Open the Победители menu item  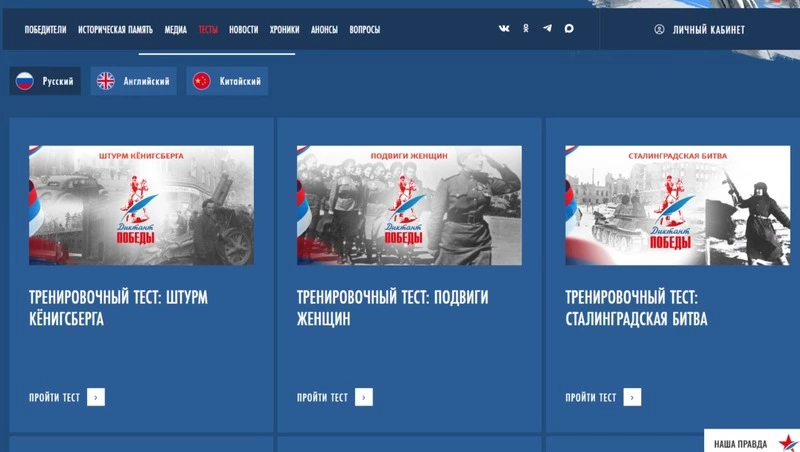coord(45,30)
